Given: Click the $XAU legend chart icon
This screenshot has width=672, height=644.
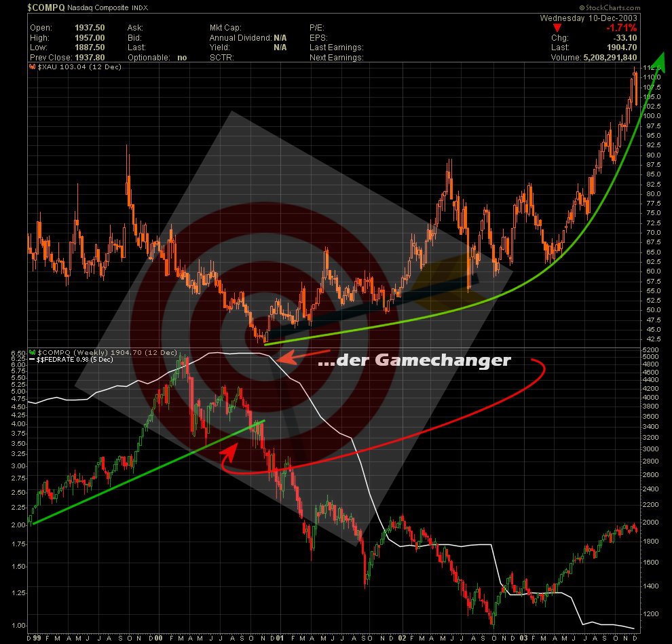Looking at the screenshot, I should click(32, 67).
